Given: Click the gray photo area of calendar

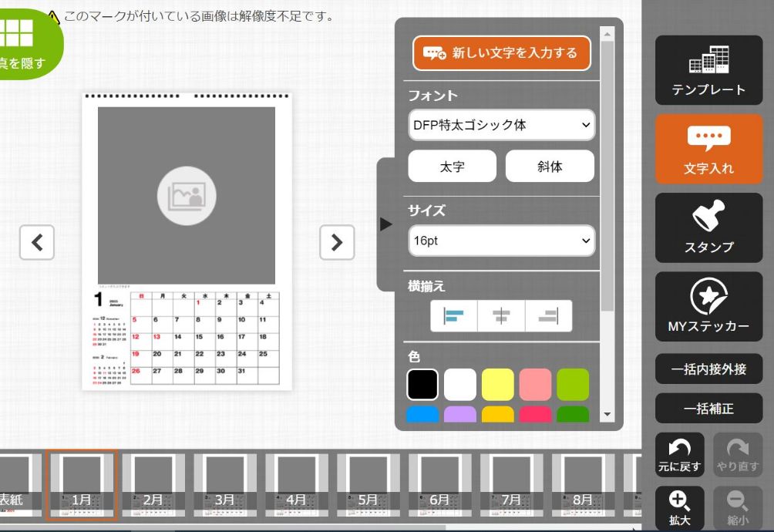Looking at the screenshot, I should pos(187,195).
